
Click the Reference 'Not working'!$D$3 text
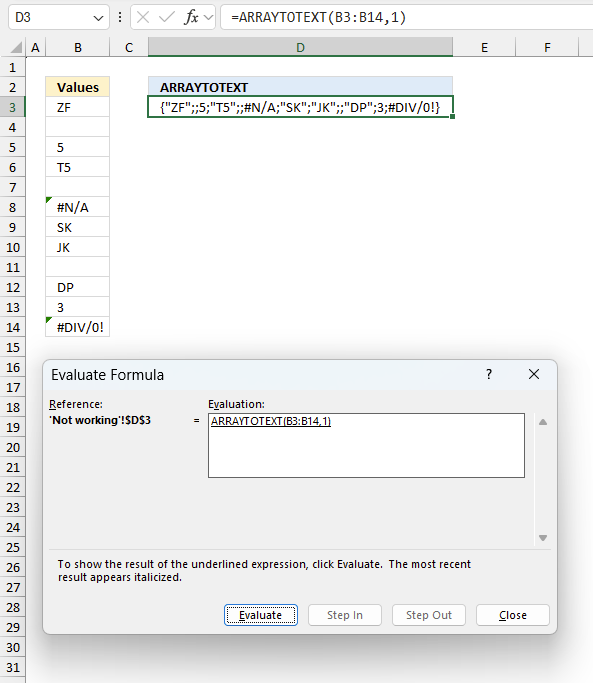click(100, 420)
